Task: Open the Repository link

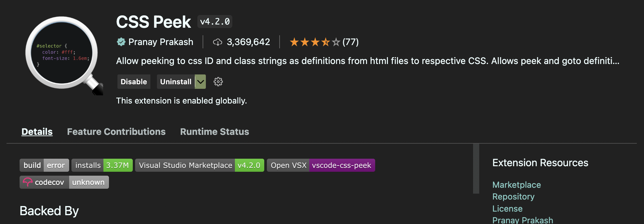Action: click(513, 197)
